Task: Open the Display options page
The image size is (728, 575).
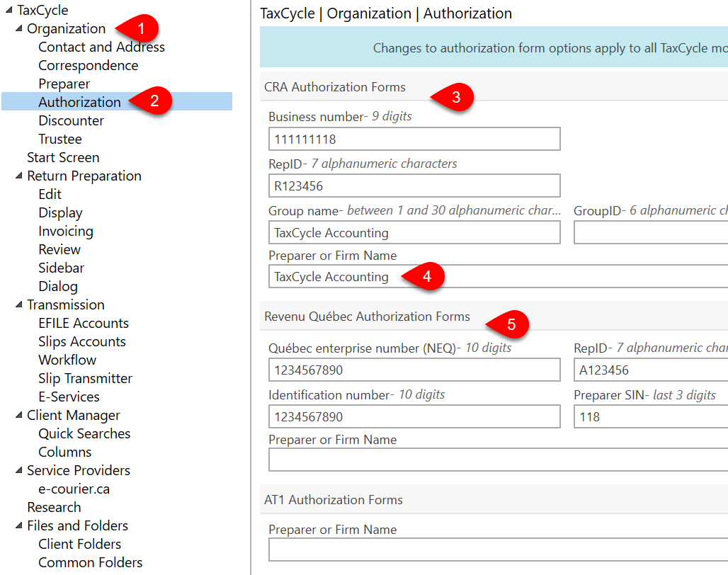Action: point(60,212)
